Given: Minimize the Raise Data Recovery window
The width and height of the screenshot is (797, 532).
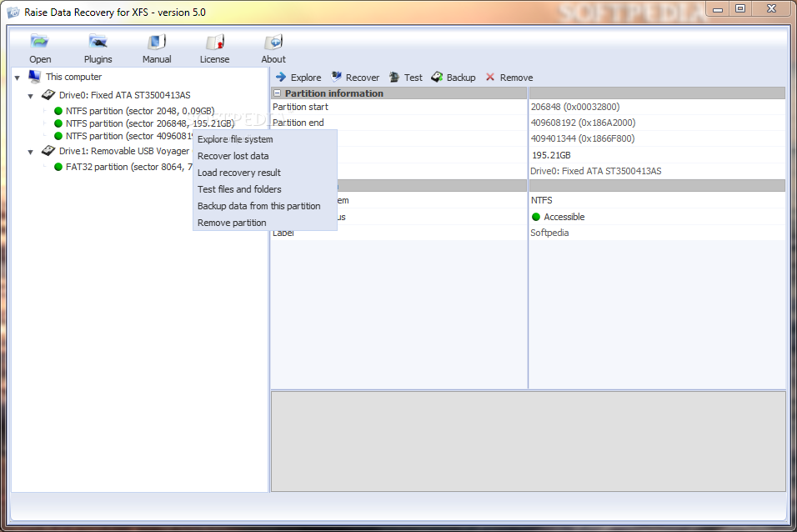Looking at the screenshot, I should (x=718, y=8).
